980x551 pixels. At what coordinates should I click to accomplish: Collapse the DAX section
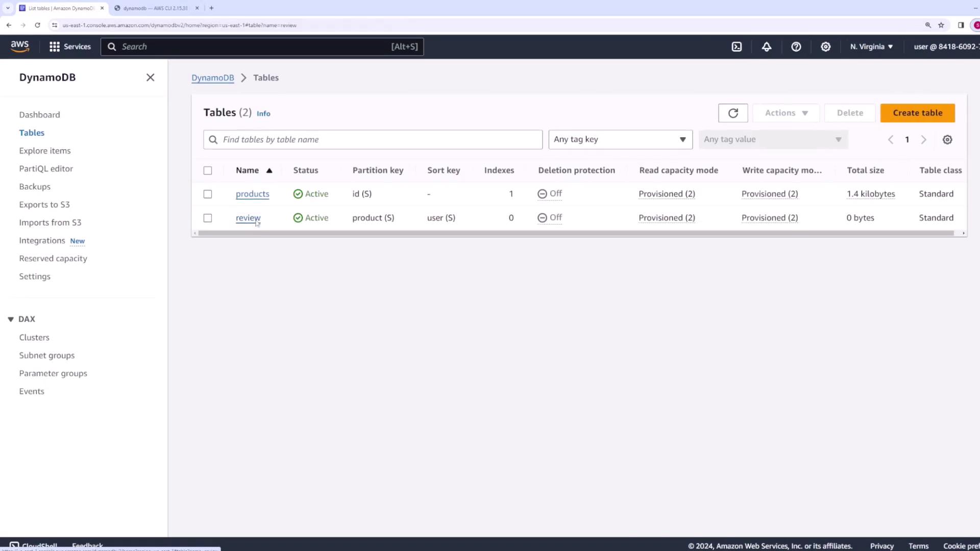tap(11, 319)
